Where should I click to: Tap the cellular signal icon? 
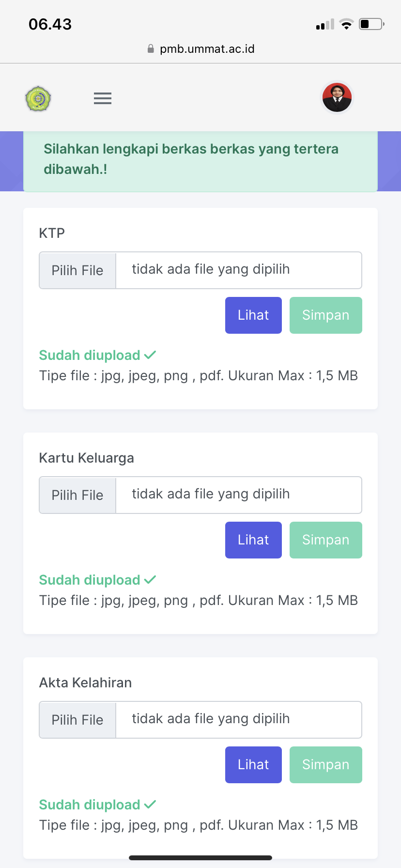(x=325, y=25)
